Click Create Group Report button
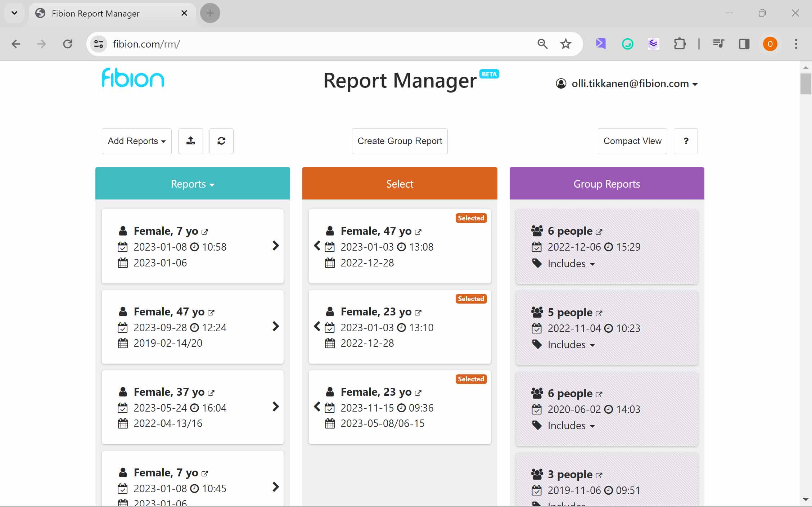Image resolution: width=812 pixels, height=507 pixels. pos(400,141)
